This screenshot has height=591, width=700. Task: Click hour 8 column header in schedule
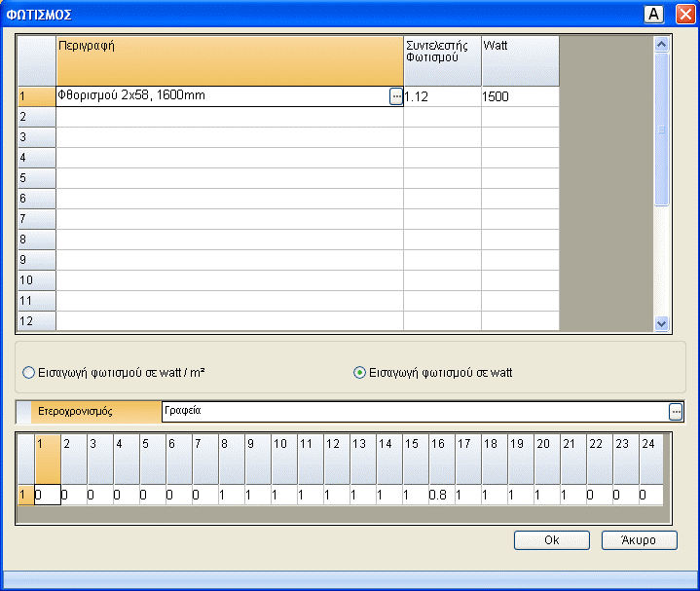[x=232, y=460]
